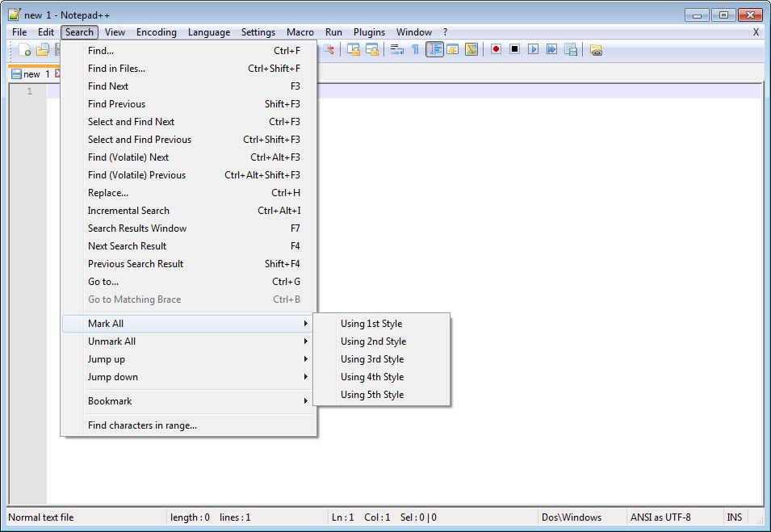
Task: Toggle INS mode in status bar
Action: (x=734, y=517)
